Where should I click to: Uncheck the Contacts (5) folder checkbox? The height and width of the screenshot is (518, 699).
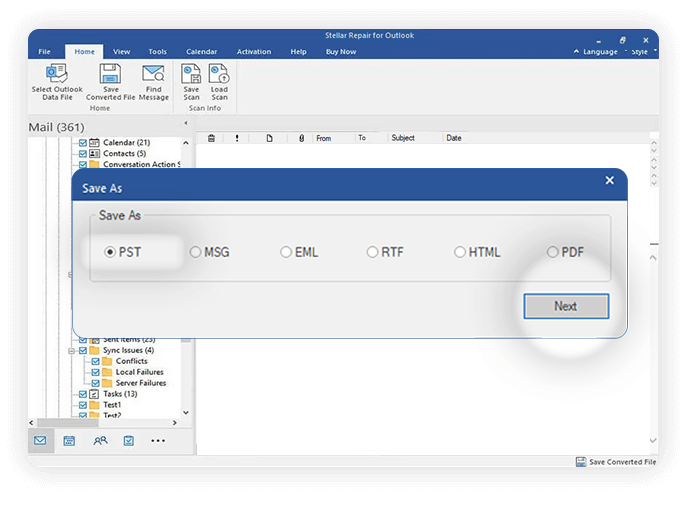[x=83, y=154]
